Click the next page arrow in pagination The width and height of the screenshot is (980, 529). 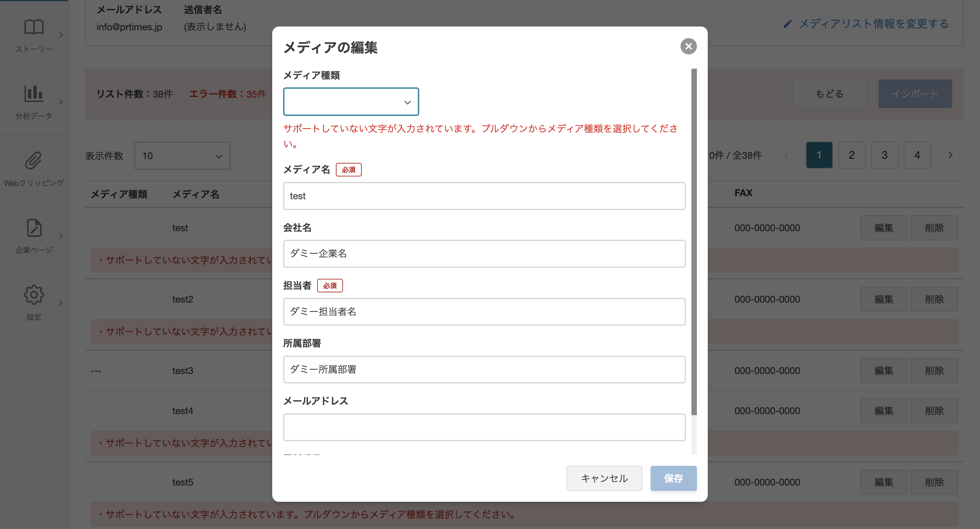pyautogui.click(x=950, y=155)
